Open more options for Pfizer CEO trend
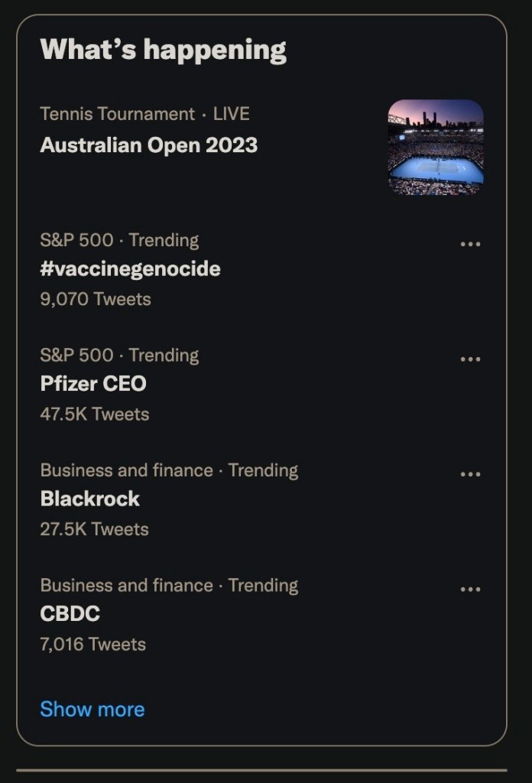The height and width of the screenshot is (783, 532). [x=470, y=359]
